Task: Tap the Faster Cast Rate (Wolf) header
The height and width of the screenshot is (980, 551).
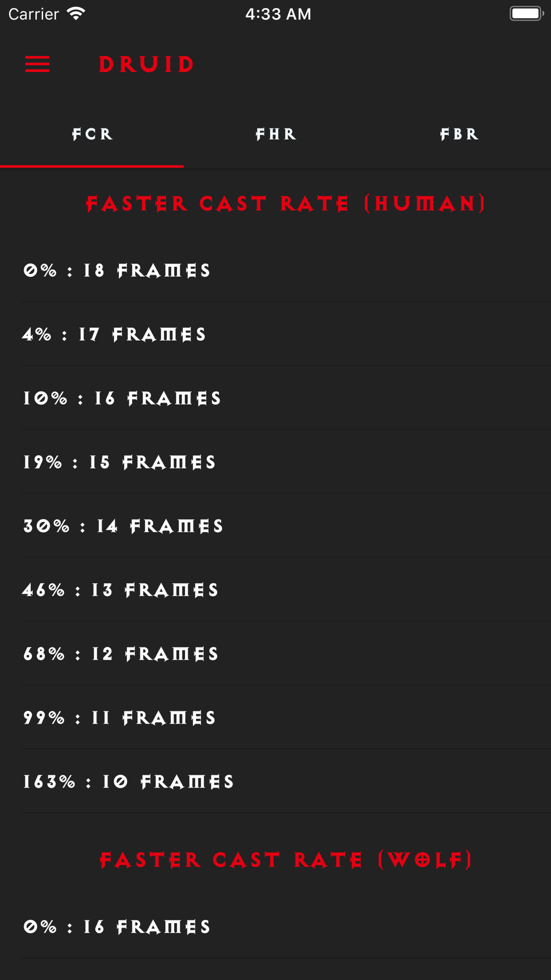Action: coord(286,860)
